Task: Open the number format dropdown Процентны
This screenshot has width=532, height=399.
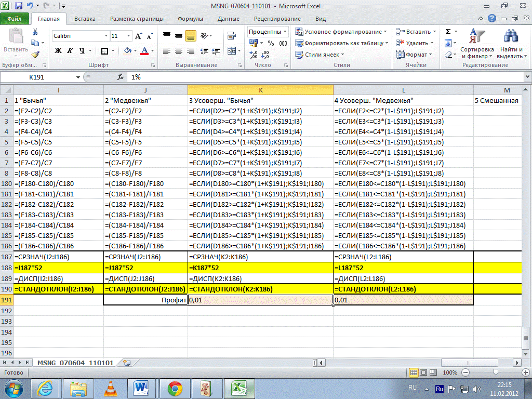Action: pyautogui.click(x=285, y=32)
